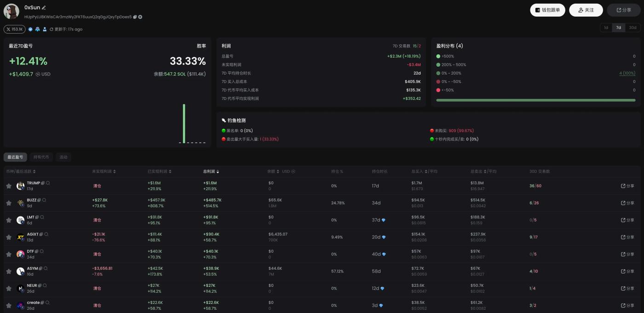Click the search icon next to TRUMP

48,183
